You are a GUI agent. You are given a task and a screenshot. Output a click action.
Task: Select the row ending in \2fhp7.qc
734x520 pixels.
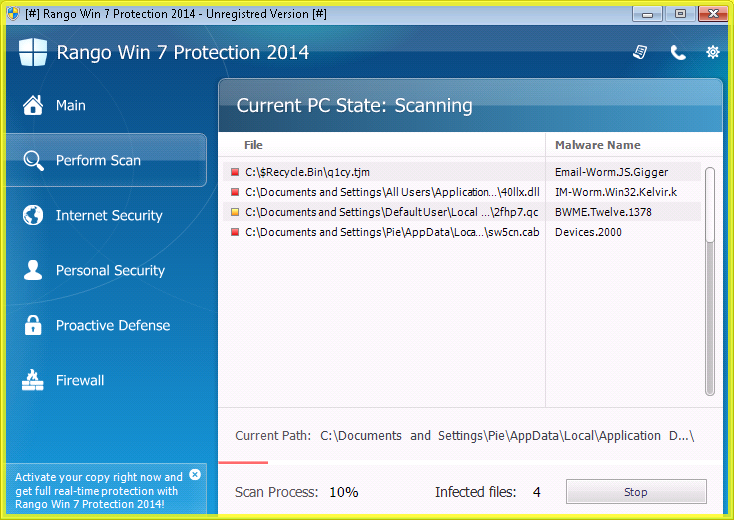point(462,212)
